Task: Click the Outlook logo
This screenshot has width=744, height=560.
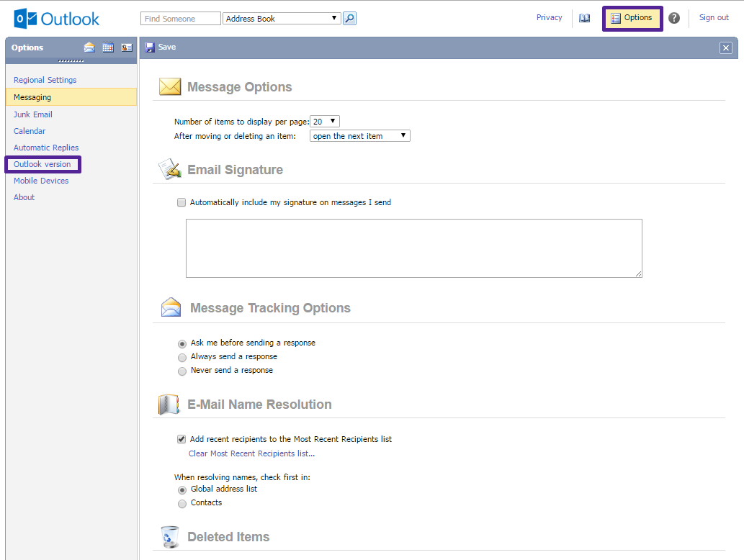Action: click(56, 19)
